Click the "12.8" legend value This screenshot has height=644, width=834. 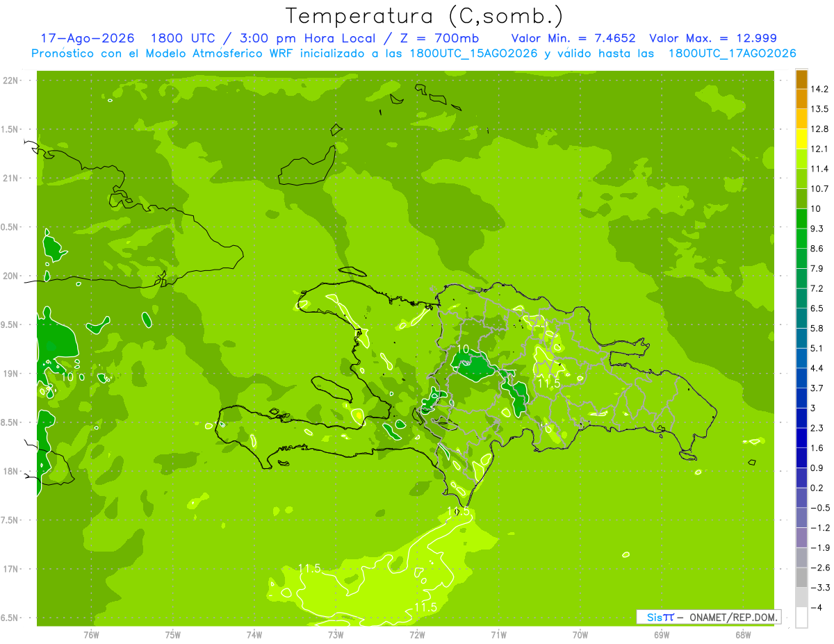pyautogui.click(x=820, y=129)
